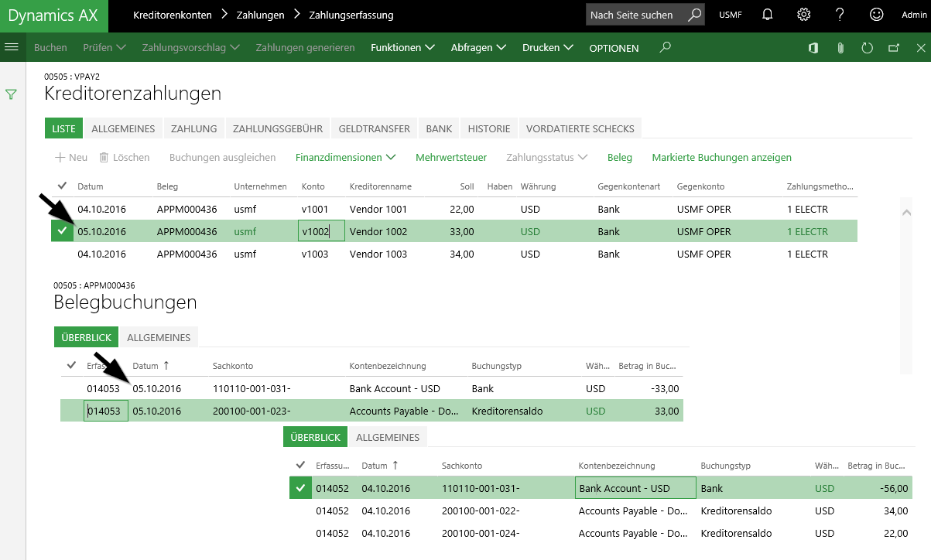Screen dimensions: 931x560
Task: Open the Finanzdimensionen dropdown
Action: point(345,158)
